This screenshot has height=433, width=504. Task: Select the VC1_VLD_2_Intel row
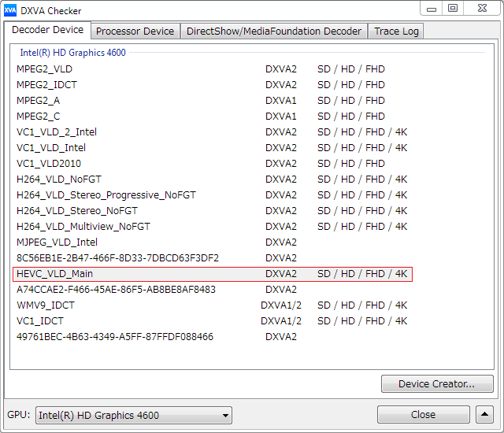coord(212,132)
